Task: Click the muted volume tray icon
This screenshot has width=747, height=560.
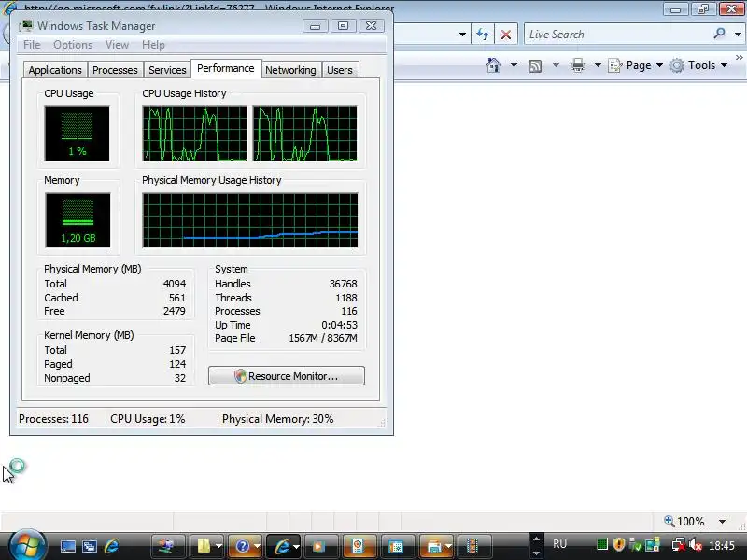Action: [696, 545]
